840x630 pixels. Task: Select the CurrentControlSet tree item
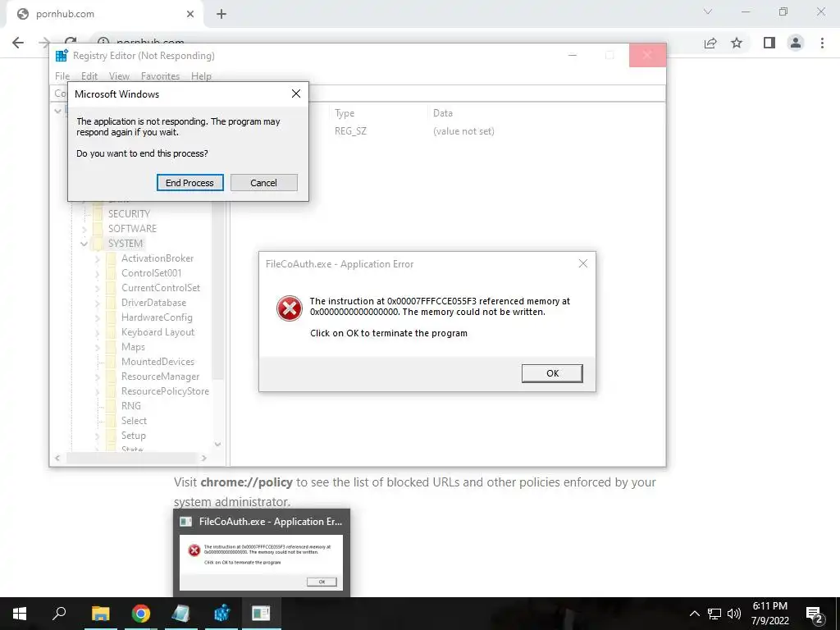tap(160, 288)
